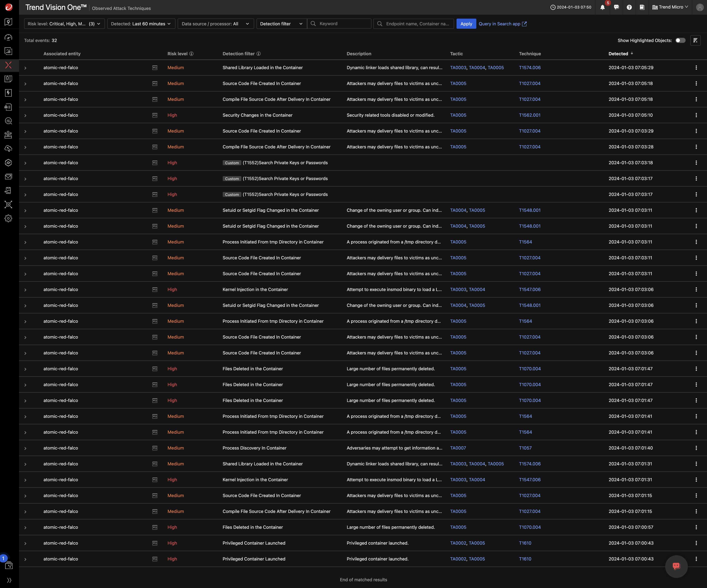The image size is (707, 588).
Task: Open the lightning bolt sidebar icon
Action: click(x=8, y=93)
